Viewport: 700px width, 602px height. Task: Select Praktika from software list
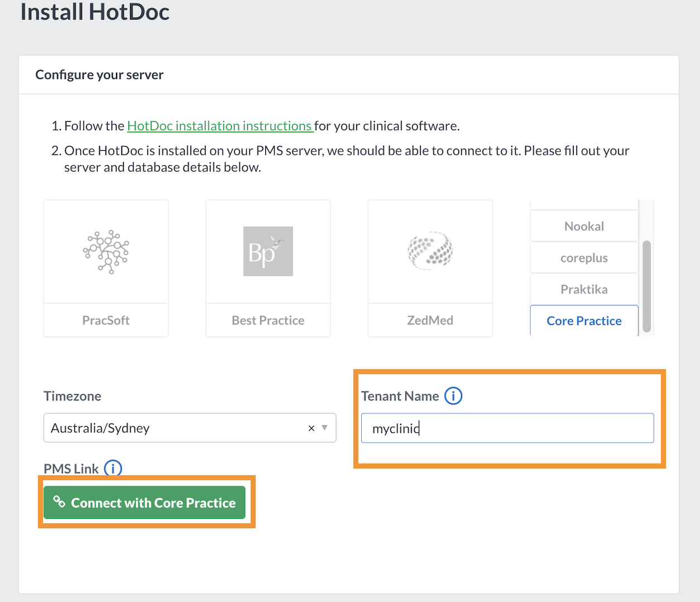(584, 289)
